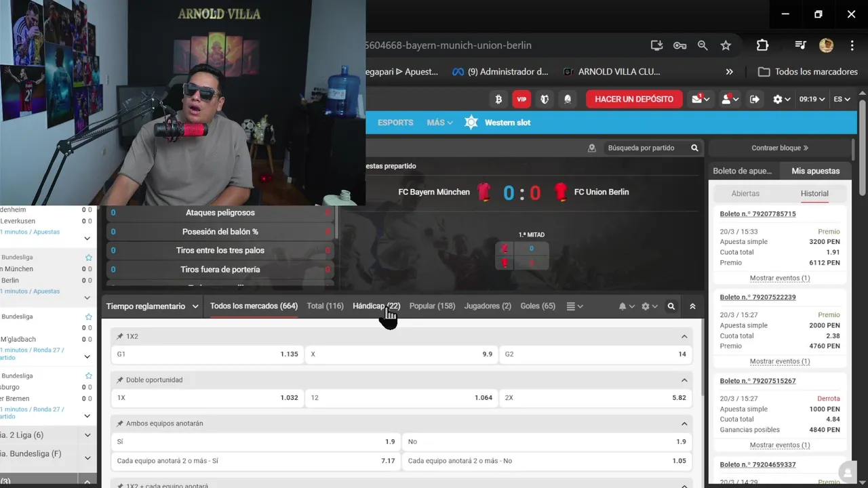Show events for the 1000 PEN Derrota ticket
The height and width of the screenshot is (488, 868).
pyautogui.click(x=780, y=445)
